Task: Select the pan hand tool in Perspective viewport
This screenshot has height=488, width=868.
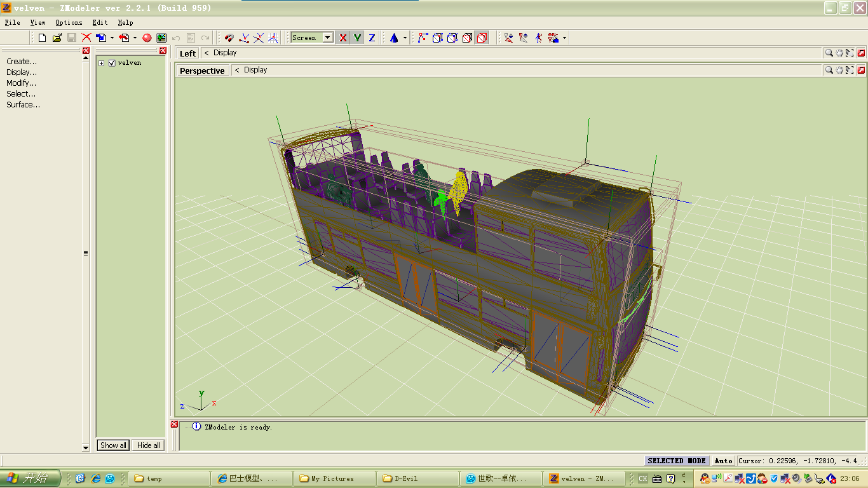Action: 839,70
